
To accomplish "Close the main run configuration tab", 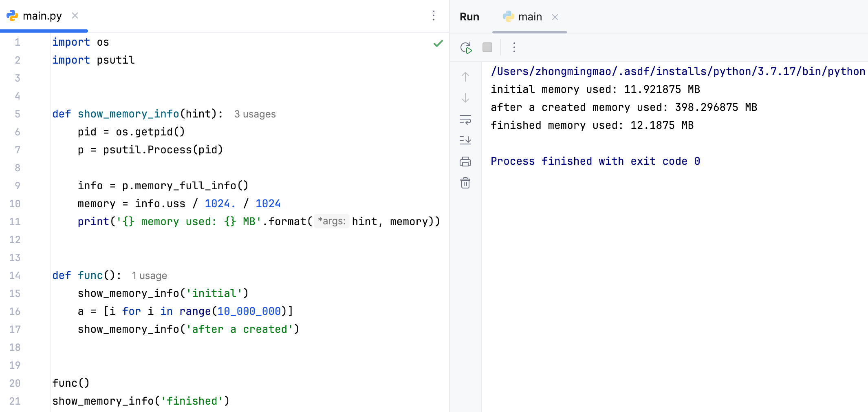I will pos(555,17).
